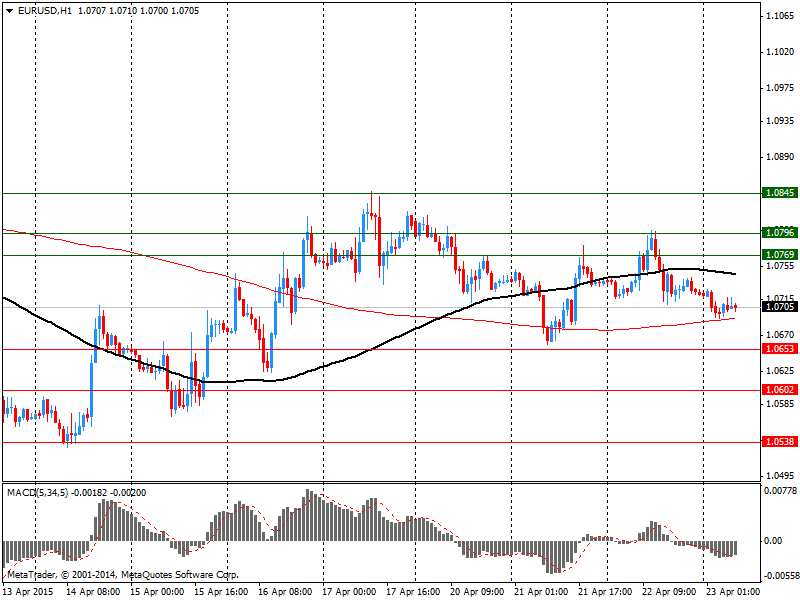Click the 1.1065 price scale value

pos(781,16)
